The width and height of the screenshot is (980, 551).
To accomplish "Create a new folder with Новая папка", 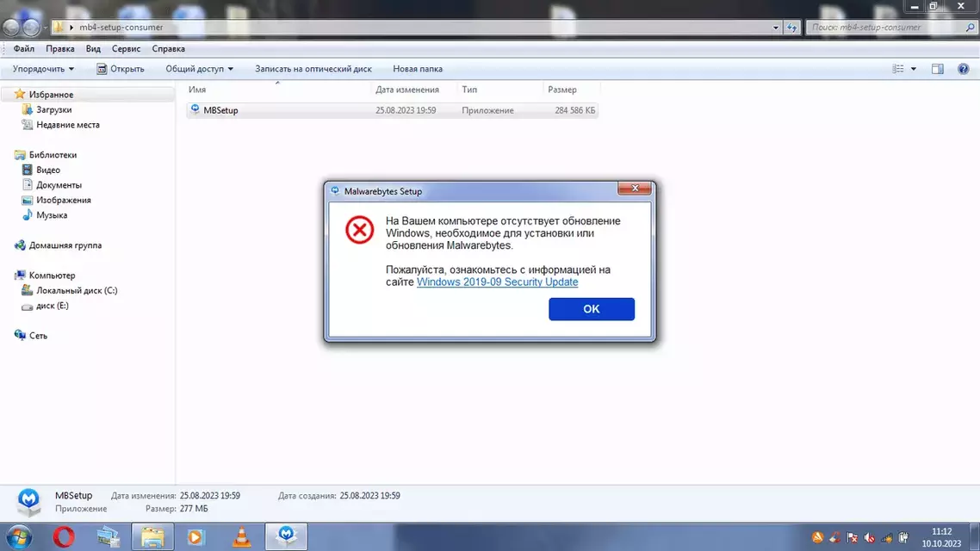I will [x=418, y=69].
